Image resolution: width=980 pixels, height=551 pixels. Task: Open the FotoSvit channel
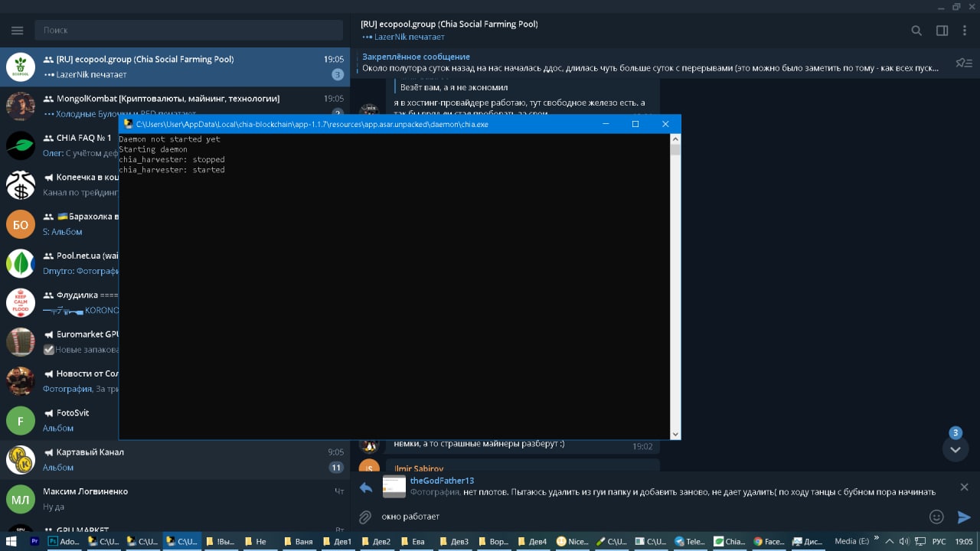click(x=60, y=420)
